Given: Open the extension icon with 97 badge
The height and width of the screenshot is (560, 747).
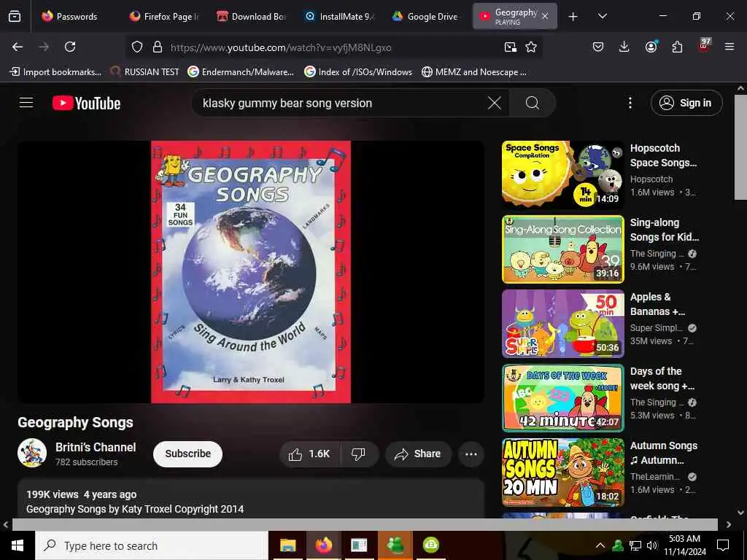Looking at the screenshot, I should tap(704, 46).
